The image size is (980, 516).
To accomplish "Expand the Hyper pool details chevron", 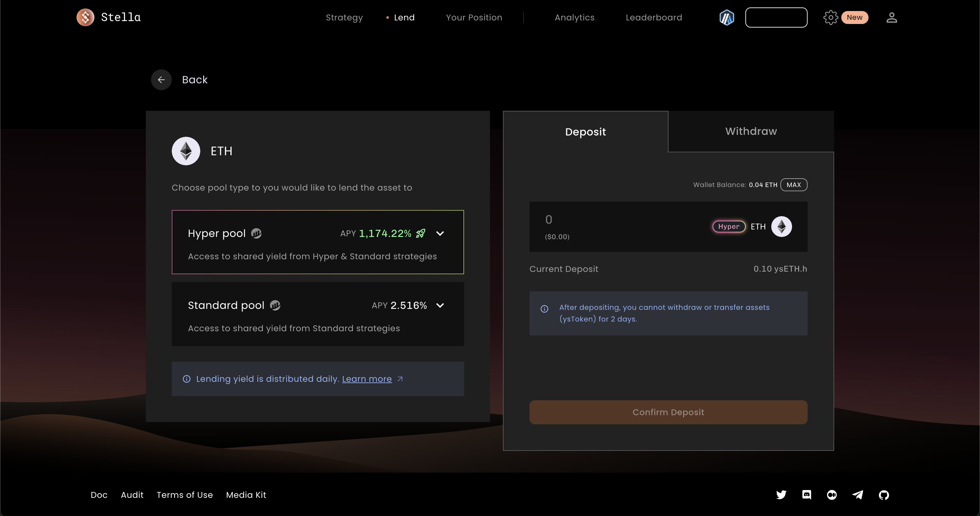I will tap(440, 233).
